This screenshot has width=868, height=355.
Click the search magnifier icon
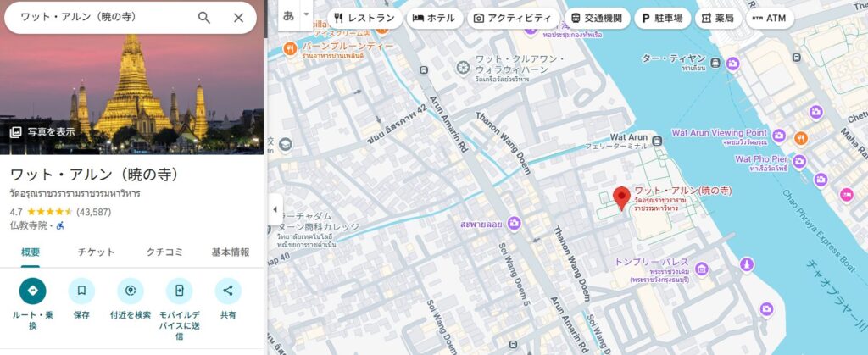(204, 18)
